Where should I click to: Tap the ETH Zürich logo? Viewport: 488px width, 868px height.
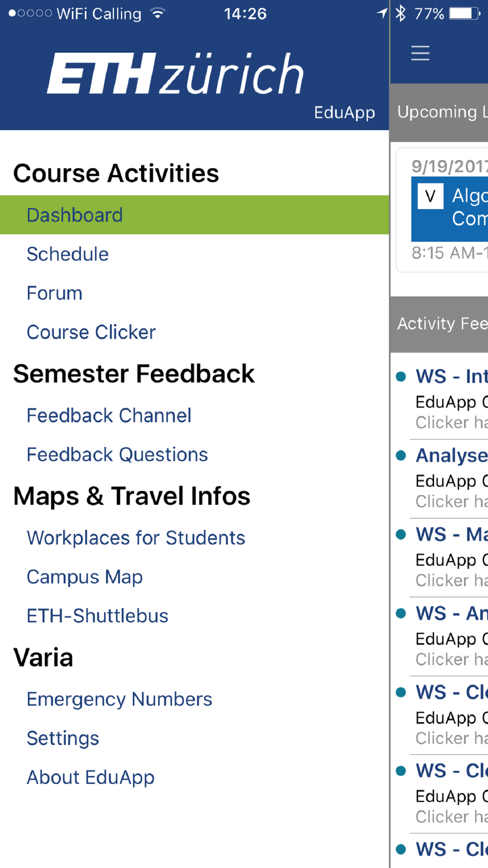[175, 74]
